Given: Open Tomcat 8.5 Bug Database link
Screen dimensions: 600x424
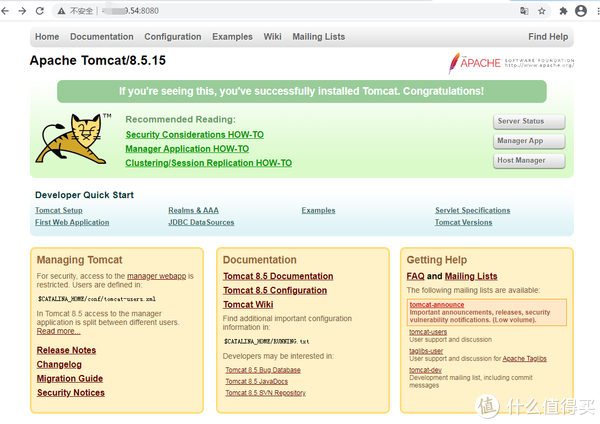Looking at the screenshot, I should (263, 370).
